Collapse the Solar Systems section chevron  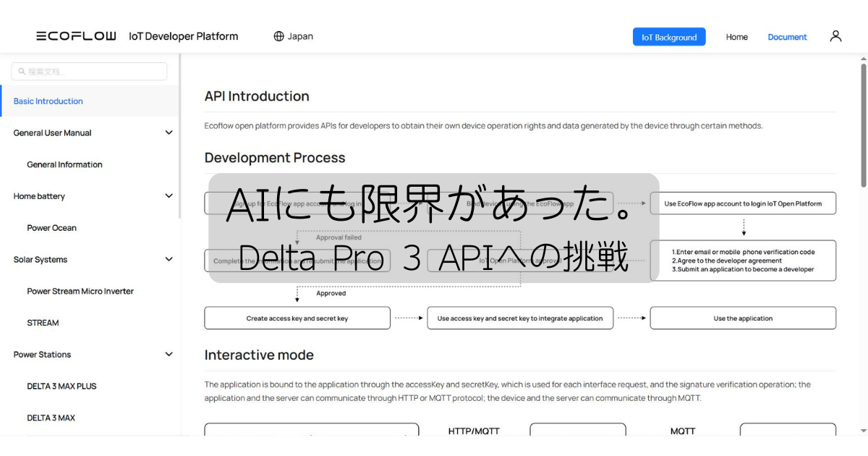[x=169, y=259]
